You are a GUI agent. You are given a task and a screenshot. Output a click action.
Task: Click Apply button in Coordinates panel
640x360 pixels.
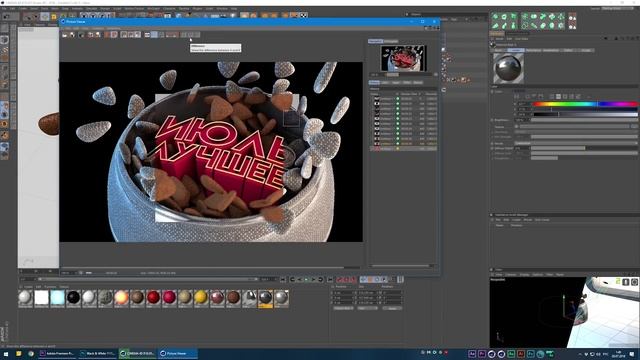(x=392, y=309)
